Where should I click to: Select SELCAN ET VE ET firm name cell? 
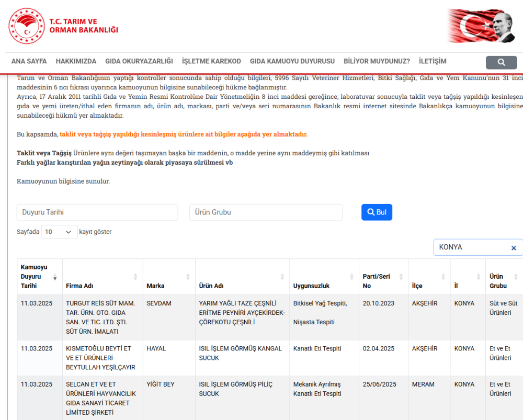(103, 399)
